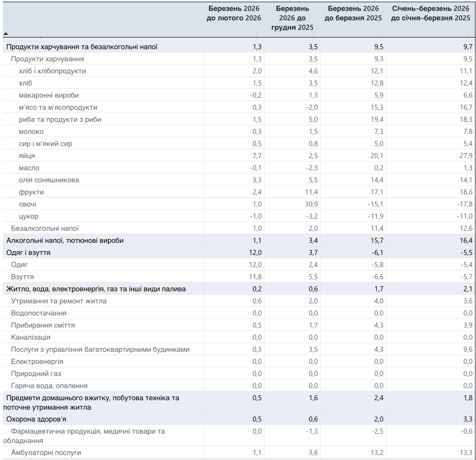Select the "Продукти харчування та безалкогольні напої" row
The width and height of the screenshot is (476, 460).
tap(82, 47)
